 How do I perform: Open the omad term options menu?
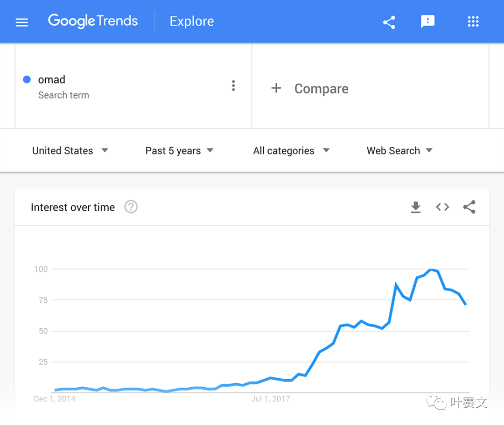tap(233, 85)
